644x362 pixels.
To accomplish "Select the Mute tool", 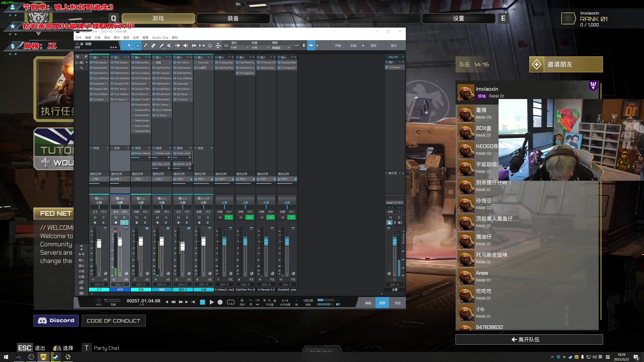I will click(x=169, y=46).
